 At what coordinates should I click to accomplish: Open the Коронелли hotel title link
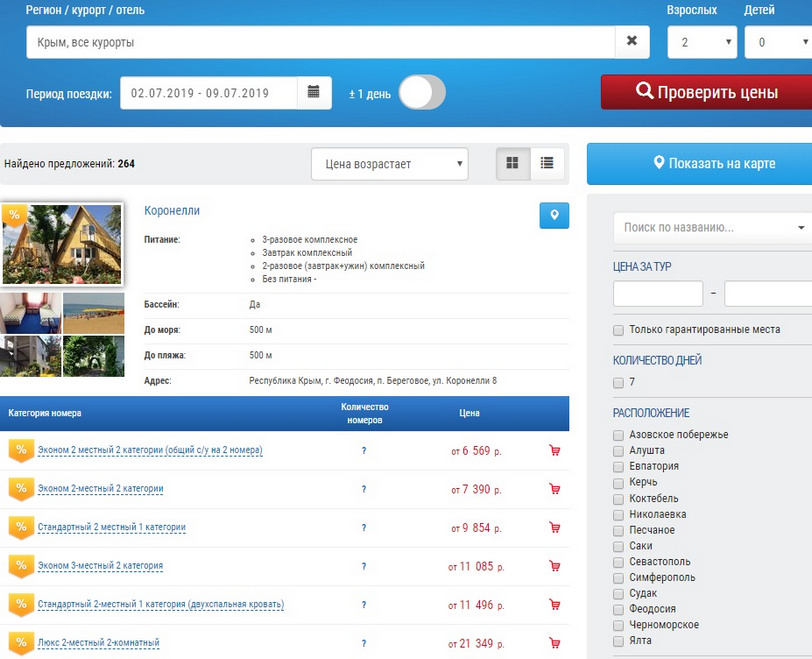point(172,211)
